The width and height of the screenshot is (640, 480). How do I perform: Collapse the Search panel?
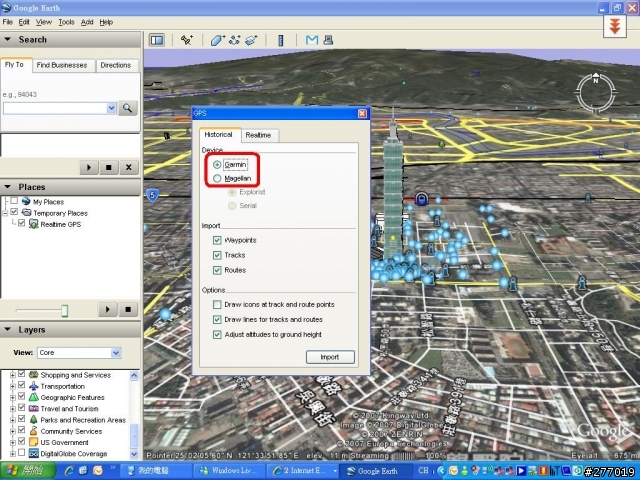pyautogui.click(x=7, y=40)
